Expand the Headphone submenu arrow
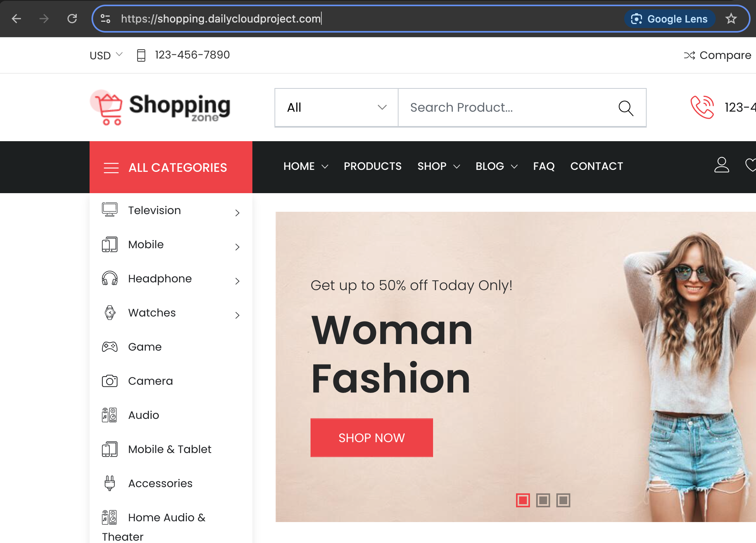 (x=237, y=281)
